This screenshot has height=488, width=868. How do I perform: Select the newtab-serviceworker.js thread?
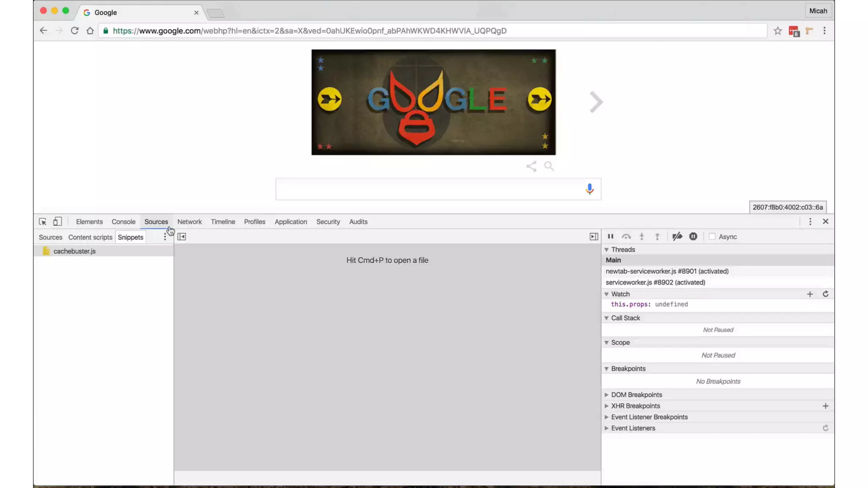[667, 271]
